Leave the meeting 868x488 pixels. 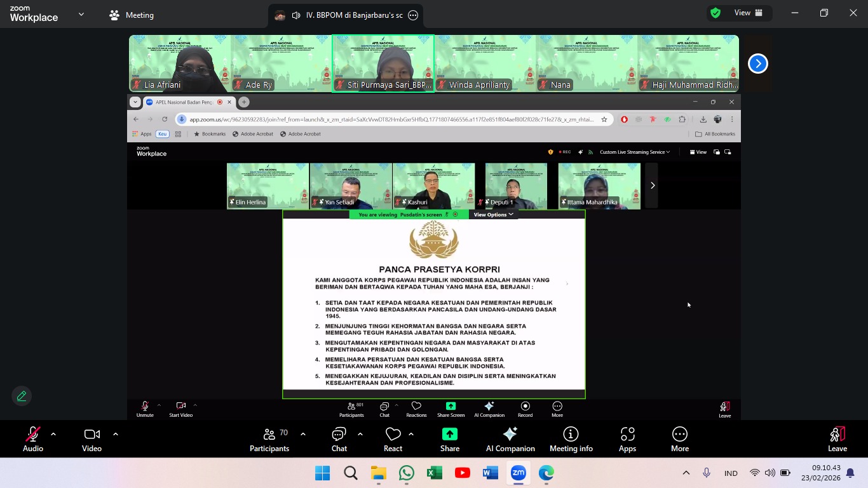[x=837, y=439]
